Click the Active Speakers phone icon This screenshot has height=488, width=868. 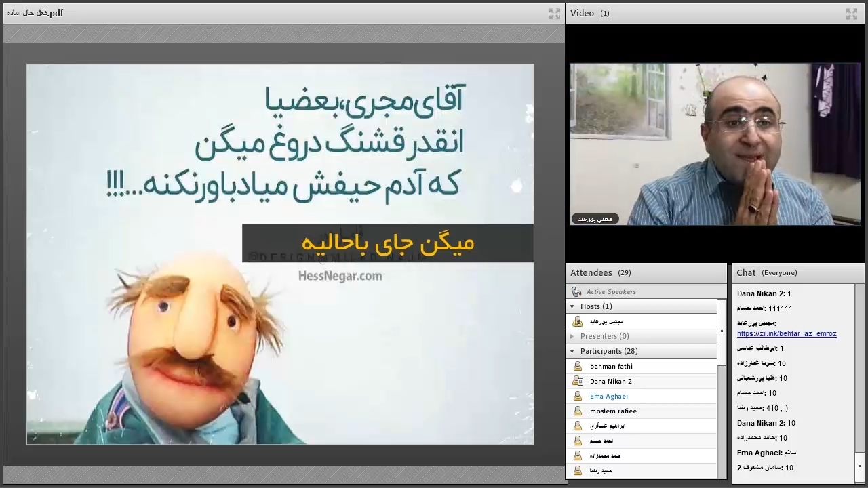point(576,291)
